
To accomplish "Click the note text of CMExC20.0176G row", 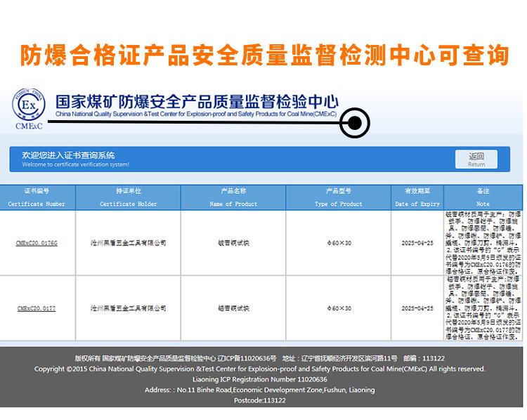I will (483, 243).
